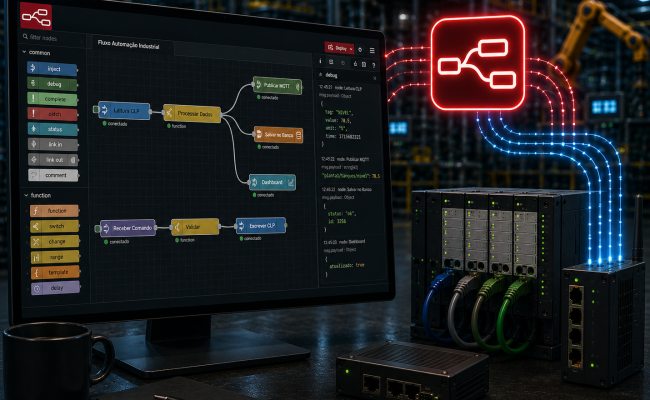Trigger the Leitura CLP inject button
This screenshot has width=650, height=400.
click(96, 109)
